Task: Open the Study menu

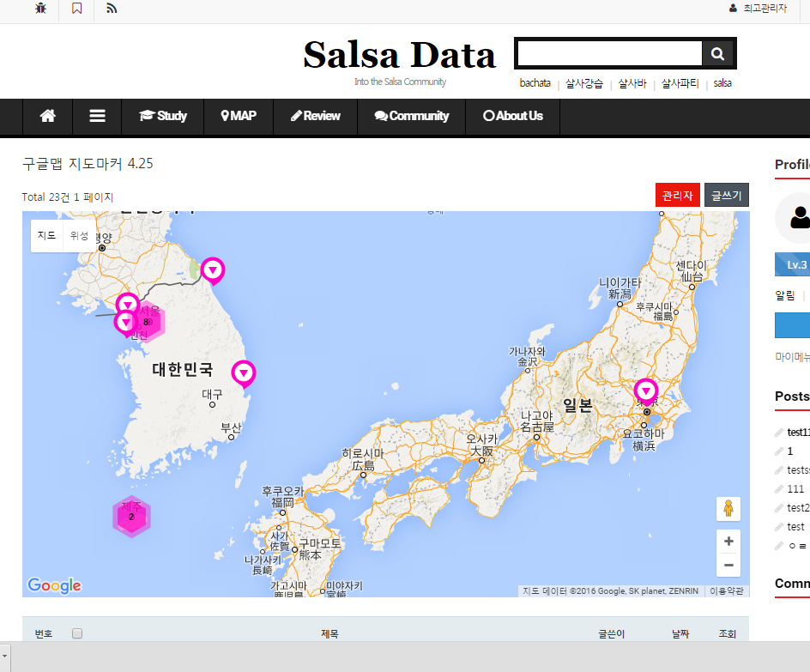Action: pos(163,116)
